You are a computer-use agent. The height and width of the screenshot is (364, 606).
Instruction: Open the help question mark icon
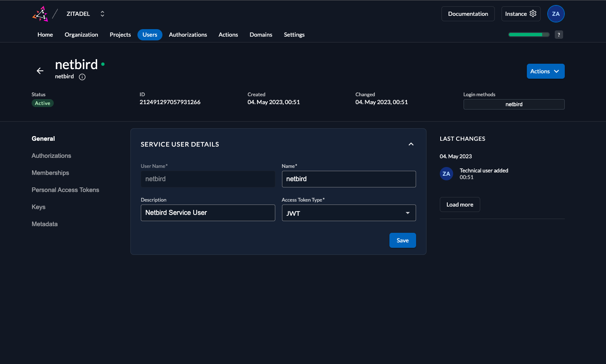[x=559, y=35]
